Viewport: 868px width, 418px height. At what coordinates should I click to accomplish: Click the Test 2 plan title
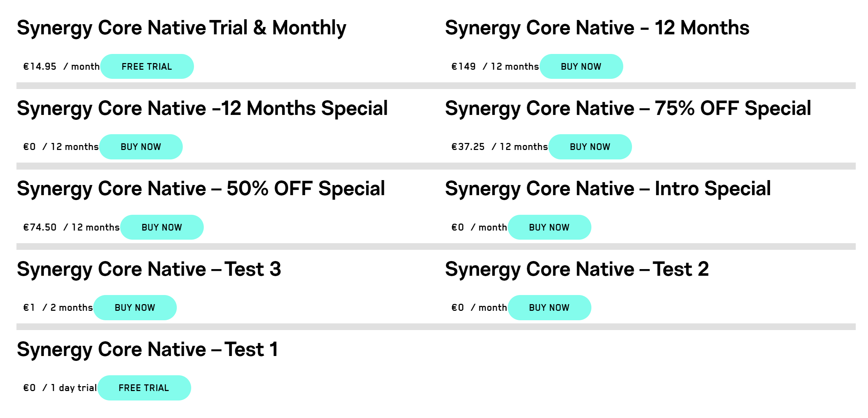coord(577,269)
